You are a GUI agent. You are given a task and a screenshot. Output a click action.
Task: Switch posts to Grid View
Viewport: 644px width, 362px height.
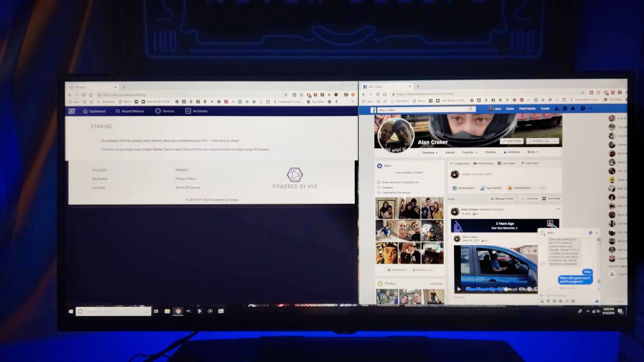tap(551, 199)
